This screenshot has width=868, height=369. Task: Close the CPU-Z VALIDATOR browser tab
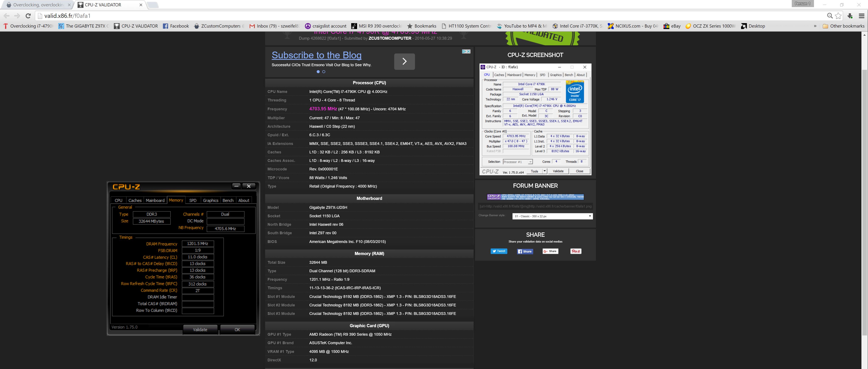pos(141,5)
